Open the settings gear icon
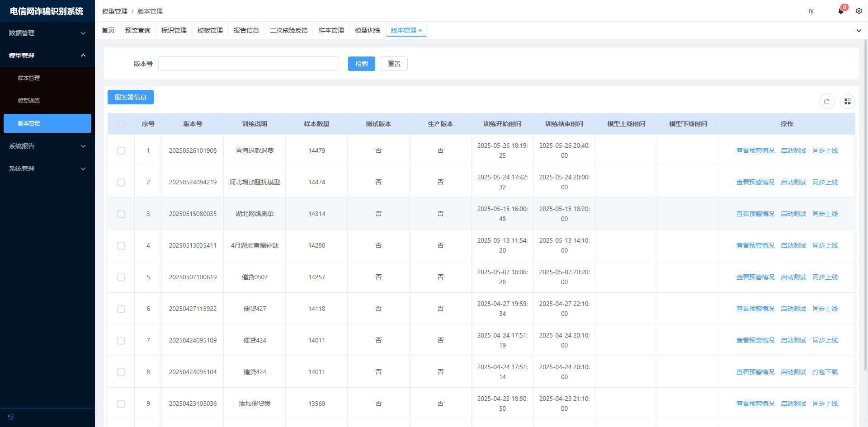The width and height of the screenshot is (868, 427). point(859,11)
